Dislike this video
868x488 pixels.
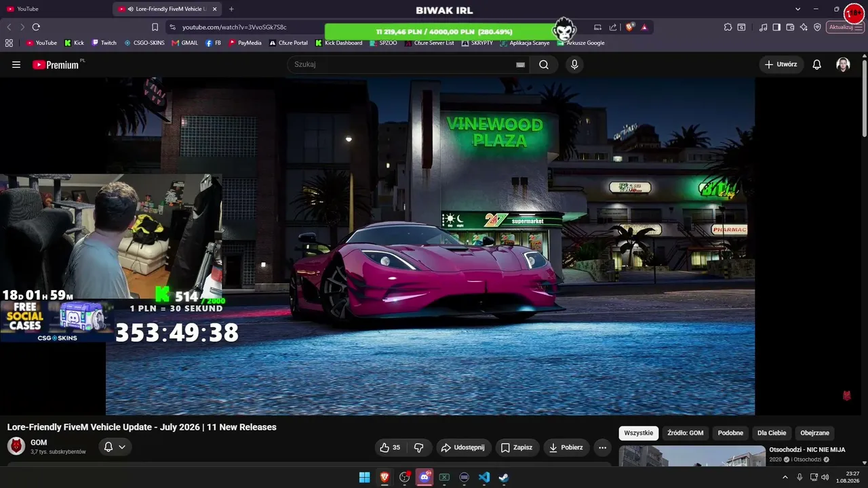coord(418,447)
